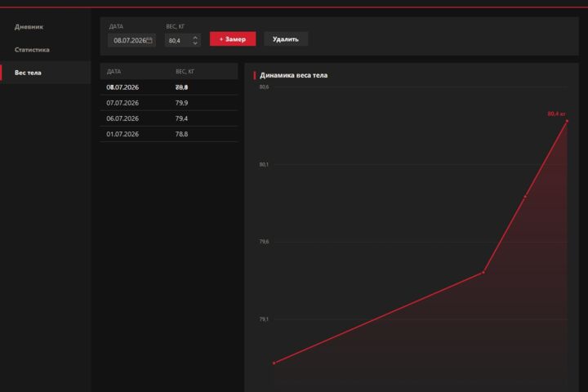
Task: Click the 80,1 axis label on chart
Action: [264, 165]
